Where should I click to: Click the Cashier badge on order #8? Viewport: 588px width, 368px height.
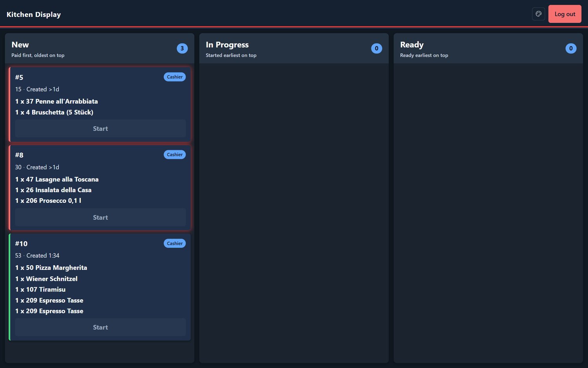point(175,155)
